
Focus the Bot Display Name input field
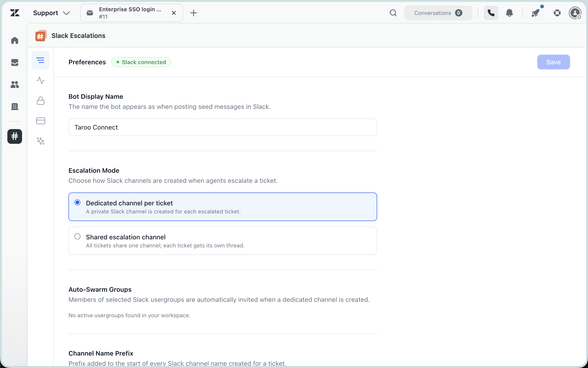click(x=223, y=127)
